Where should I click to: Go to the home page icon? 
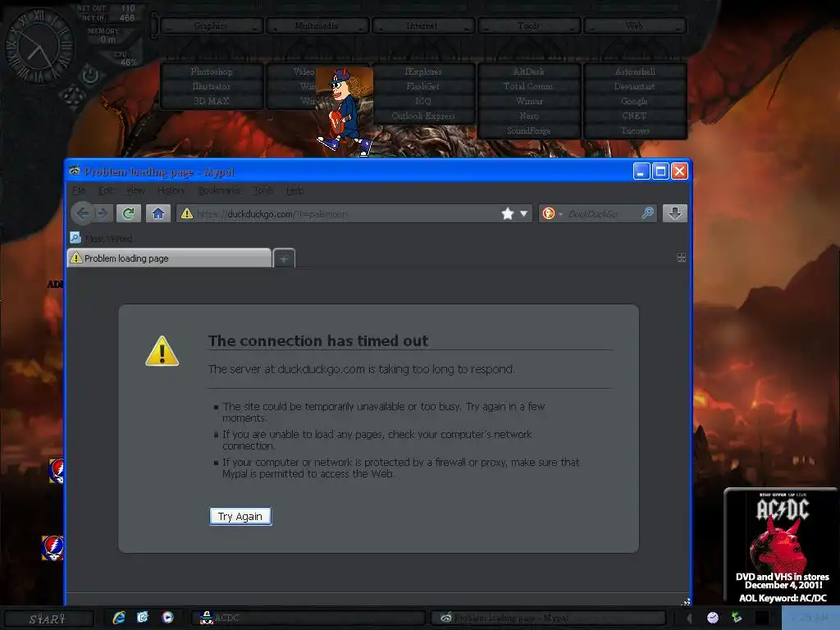[158, 213]
